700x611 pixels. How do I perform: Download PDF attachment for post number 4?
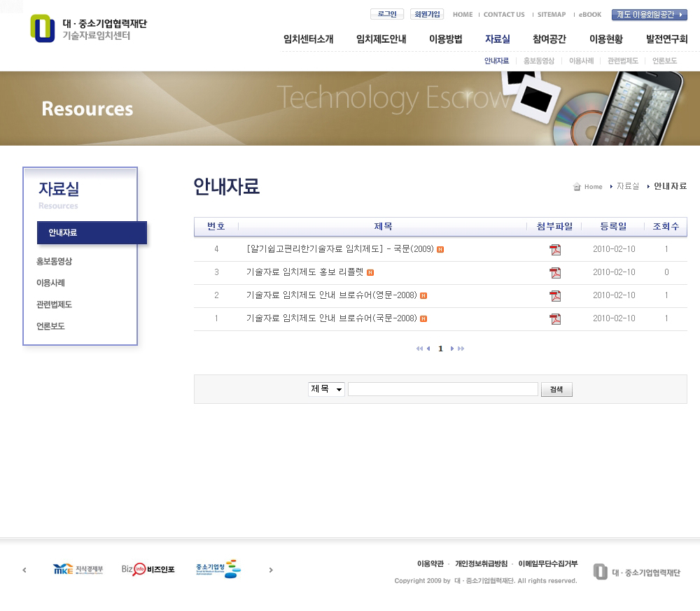pos(555,250)
